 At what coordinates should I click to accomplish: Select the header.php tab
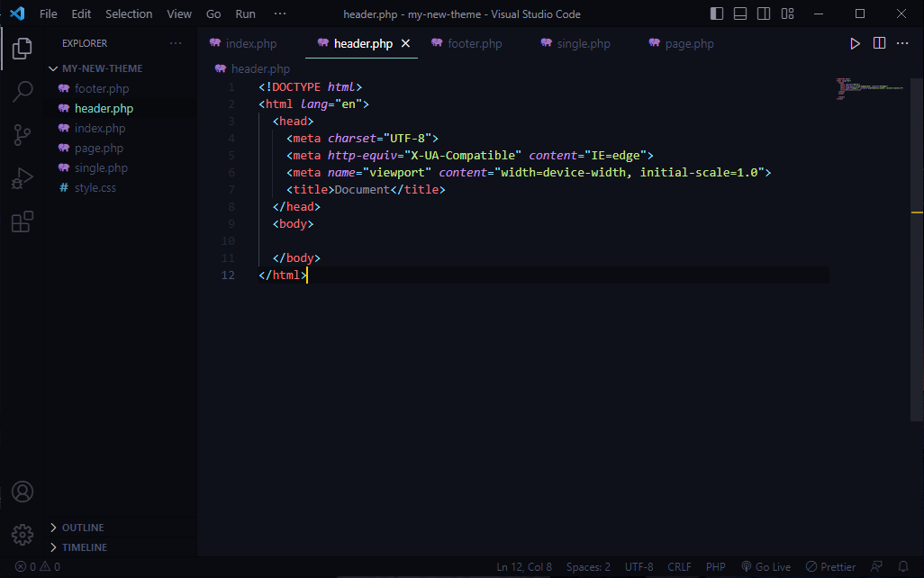pos(363,43)
